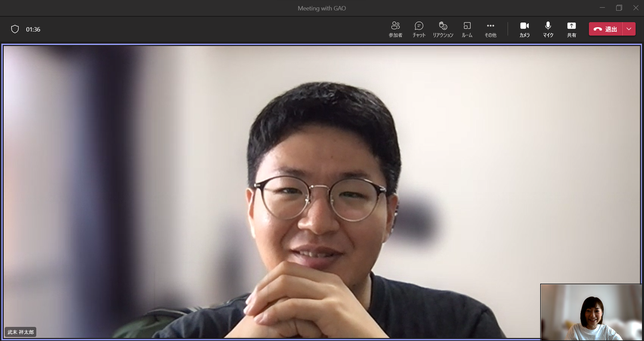Toggle the カメラ camera off

(525, 29)
